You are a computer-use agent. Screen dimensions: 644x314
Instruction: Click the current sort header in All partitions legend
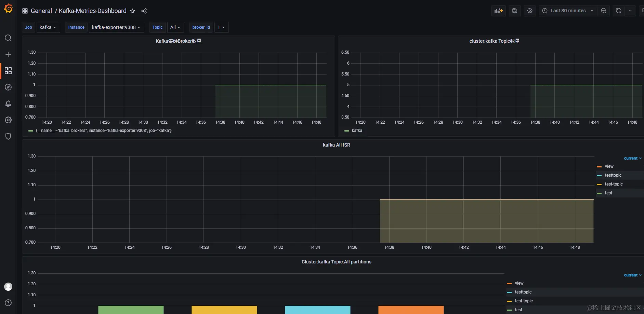point(632,275)
